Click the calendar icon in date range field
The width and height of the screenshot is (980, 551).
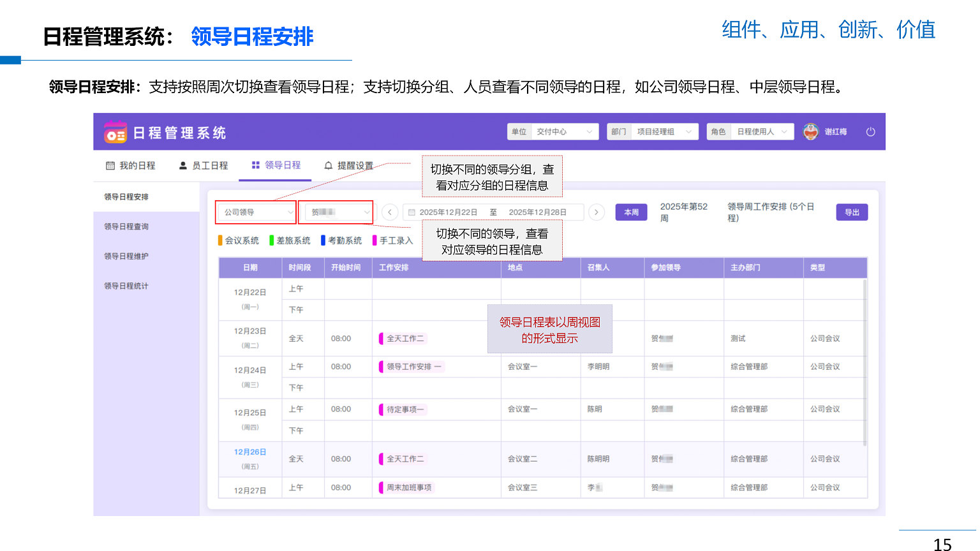[412, 212]
